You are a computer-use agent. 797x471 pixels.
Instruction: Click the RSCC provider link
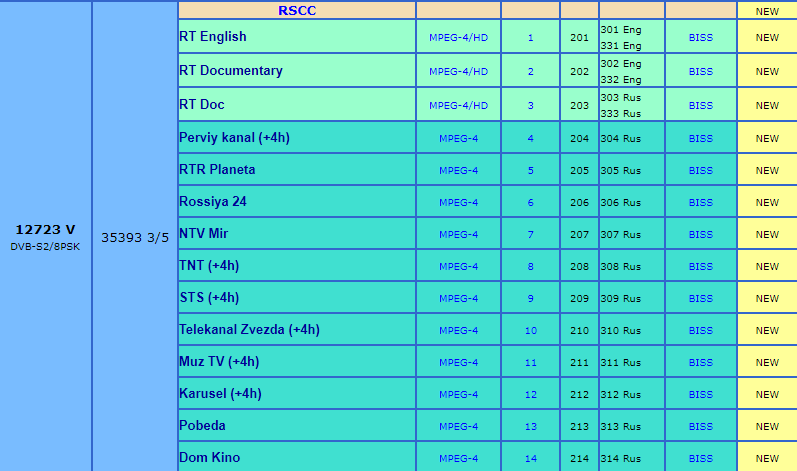(x=299, y=10)
